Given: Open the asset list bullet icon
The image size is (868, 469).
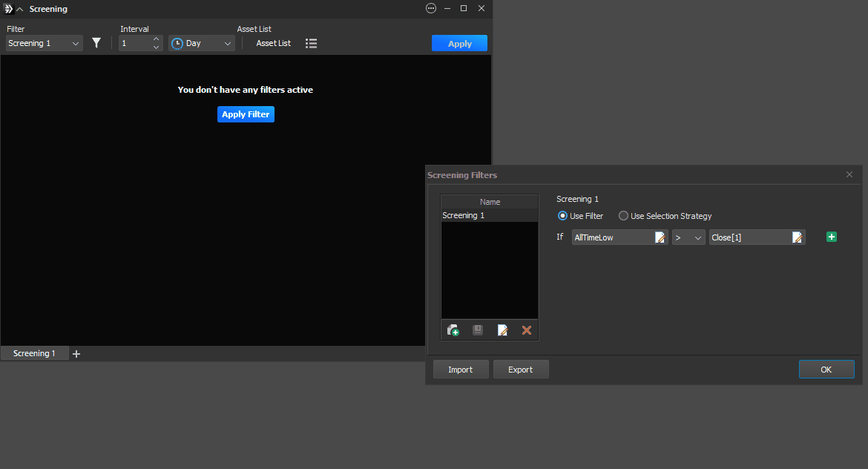Looking at the screenshot, I should [312, 44].
